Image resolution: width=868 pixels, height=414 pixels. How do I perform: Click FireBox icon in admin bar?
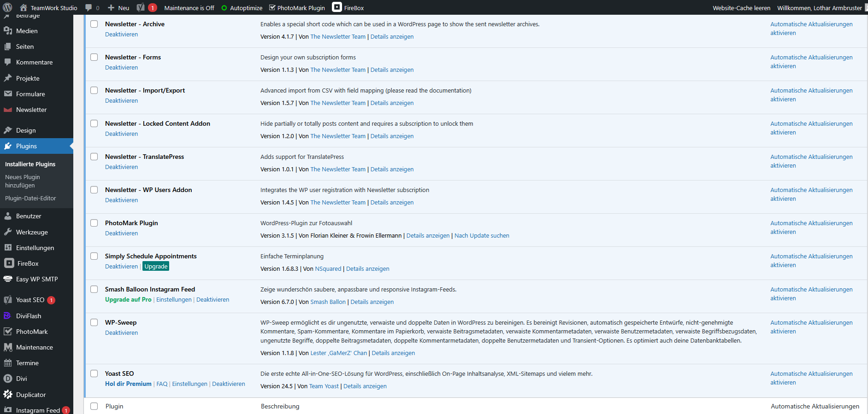pyautogui.click(x=337, y=7)
